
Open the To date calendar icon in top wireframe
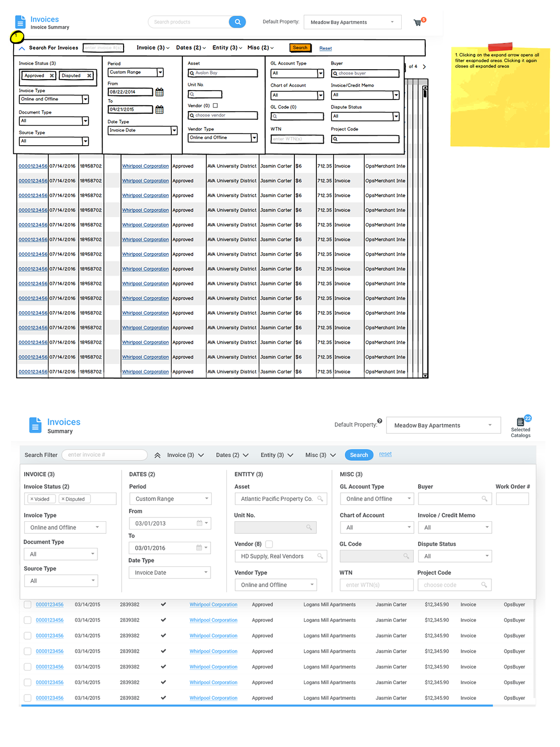click(160, 109)
